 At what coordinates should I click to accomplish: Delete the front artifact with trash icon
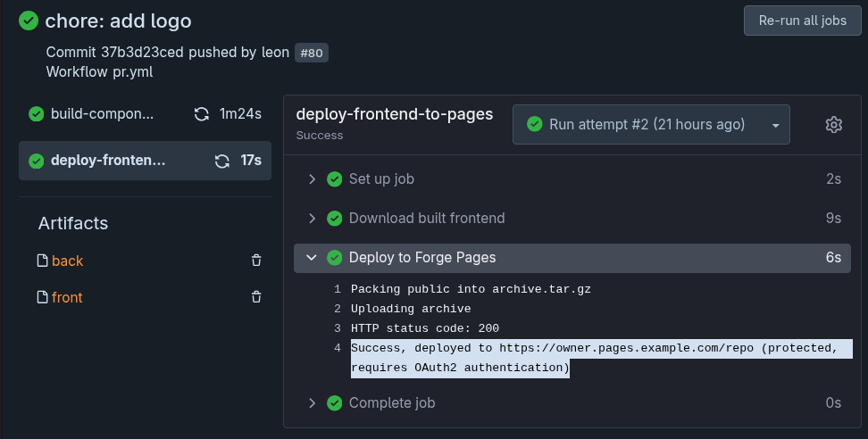point(256,297)
